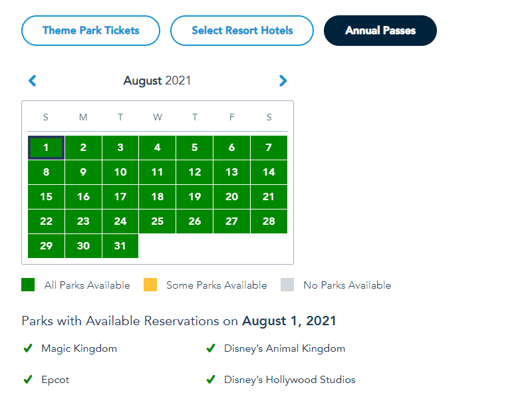Choose August 14 on the calendar

click(x=269, y=172)
